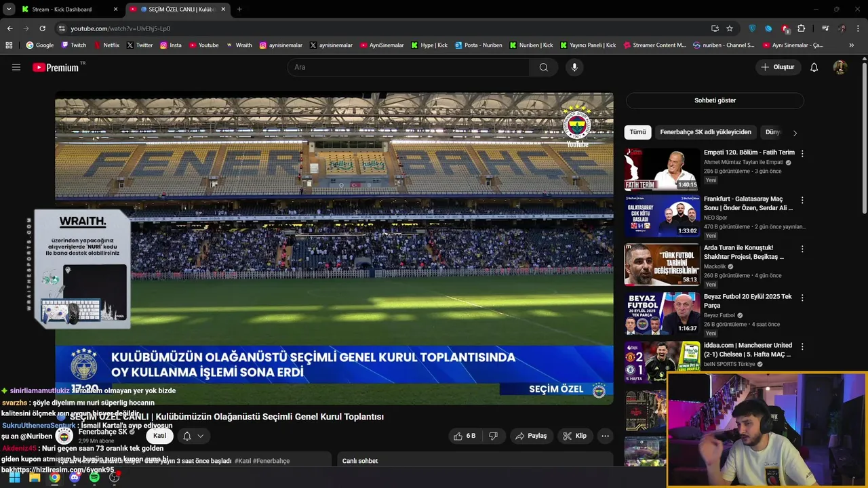Open the Chrome apps grid in bookmarks bar

(9, 45)
